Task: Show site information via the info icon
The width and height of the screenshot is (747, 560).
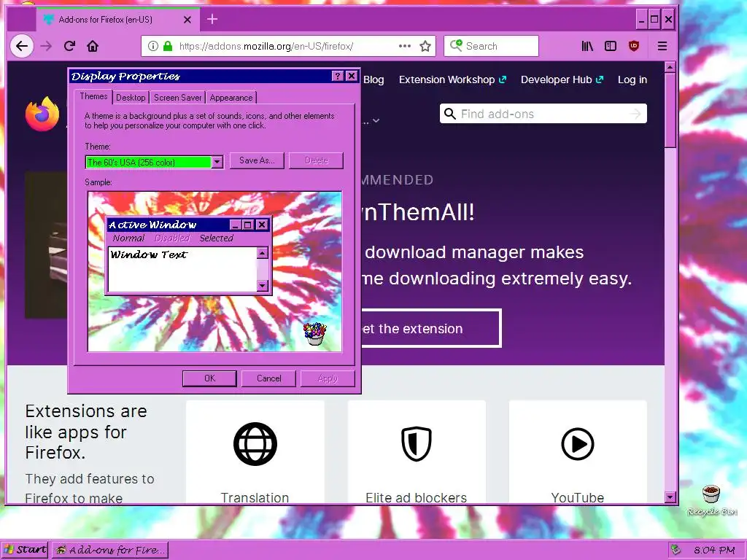Action: [x=153, y=46]
